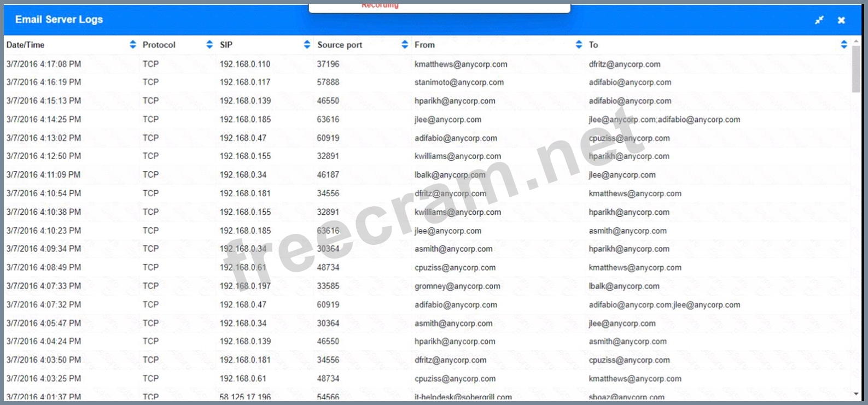Click the scrollbar up arrow
This screenshot has width=868, height=405.
pos(856,41)
